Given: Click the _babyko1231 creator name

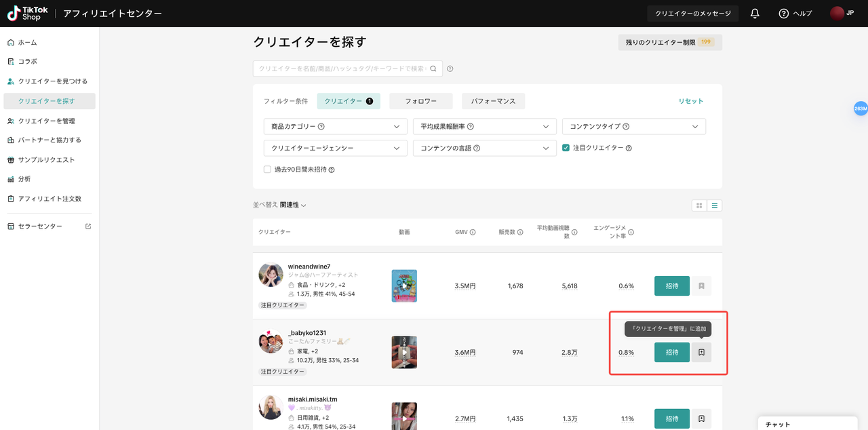Looking at the screenshot, I should 307,333.
